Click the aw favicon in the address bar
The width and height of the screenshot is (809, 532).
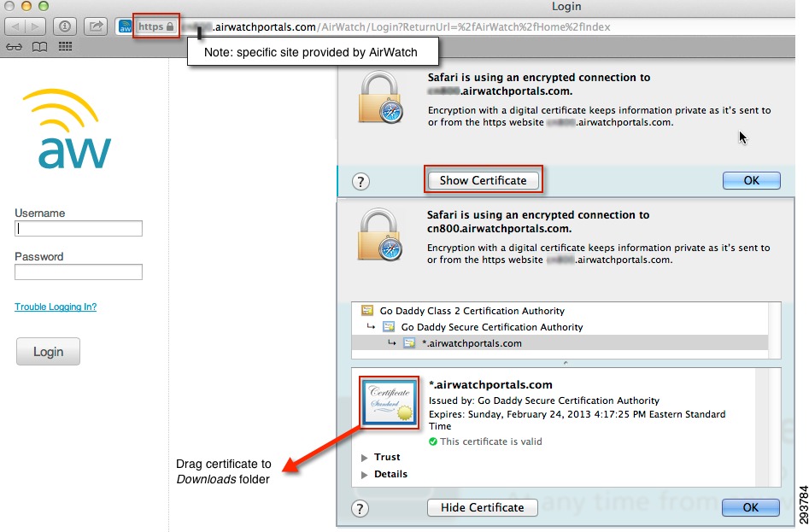125,26
